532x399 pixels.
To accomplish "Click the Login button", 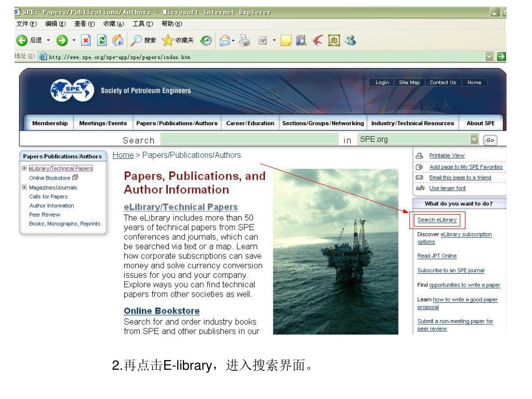I will 382,83.
